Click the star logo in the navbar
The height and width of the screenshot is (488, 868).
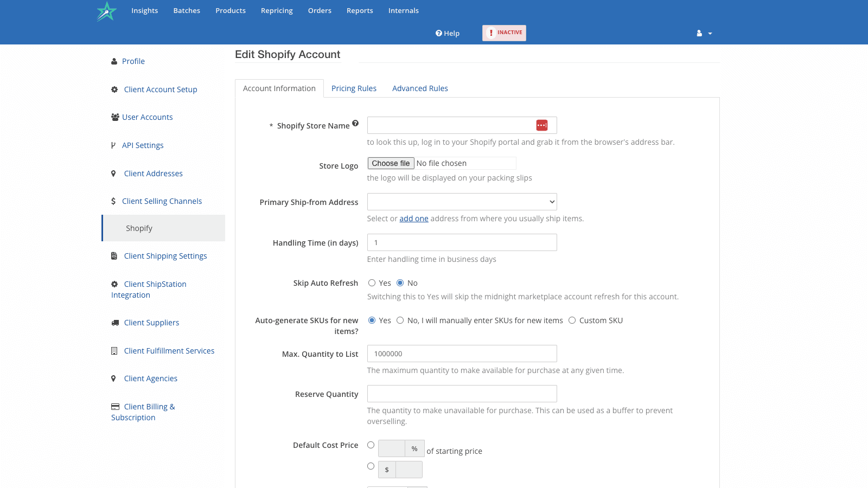(106, 11)
